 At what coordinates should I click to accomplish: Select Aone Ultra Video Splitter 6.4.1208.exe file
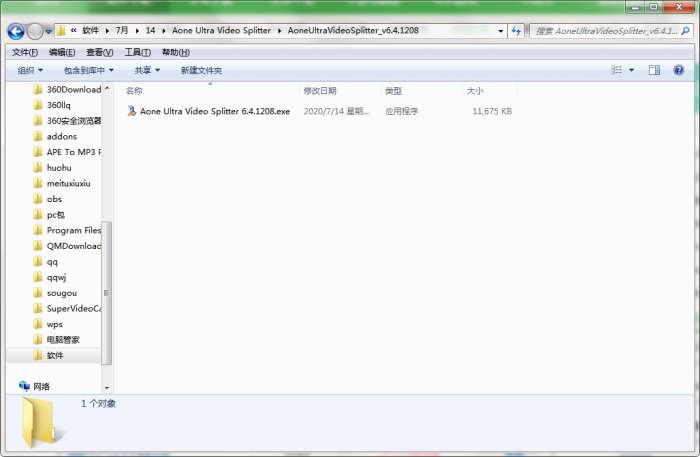pyautogui.click(x=215, y=111)
